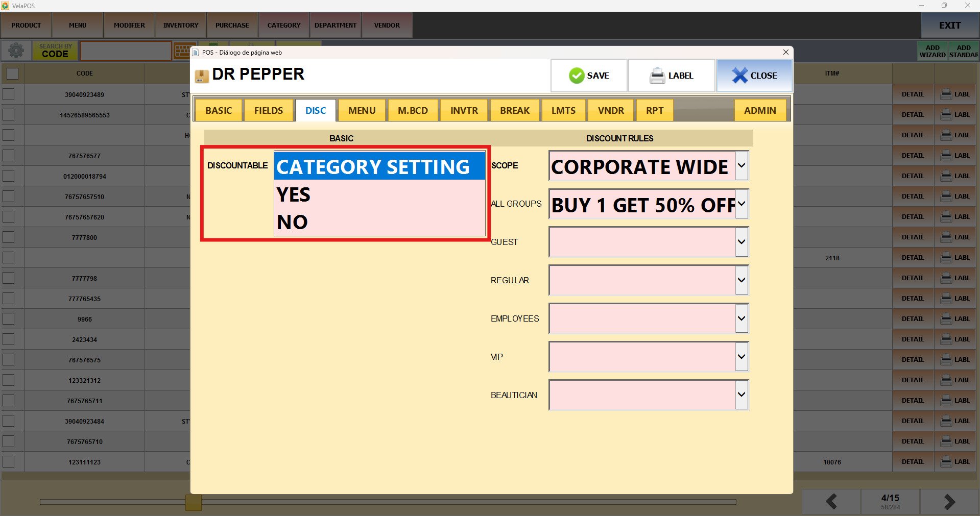
Task: Go to the previous page arrow
Action: [x=831, y=502]
